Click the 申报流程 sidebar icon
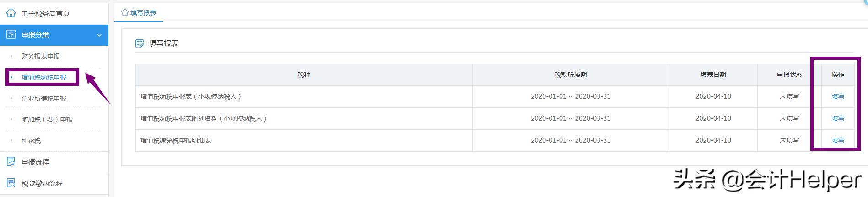Viewport: 868px width, 197px height. tap(11, 162)
